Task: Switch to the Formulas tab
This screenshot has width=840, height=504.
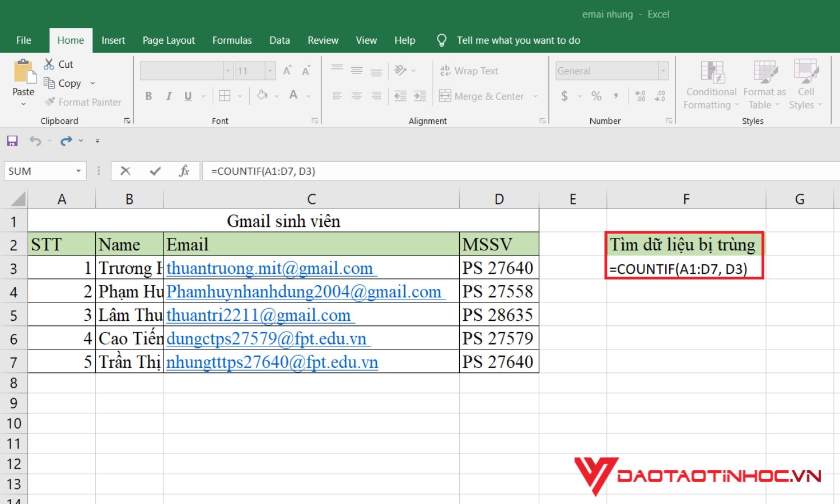Action: point(232,40)
